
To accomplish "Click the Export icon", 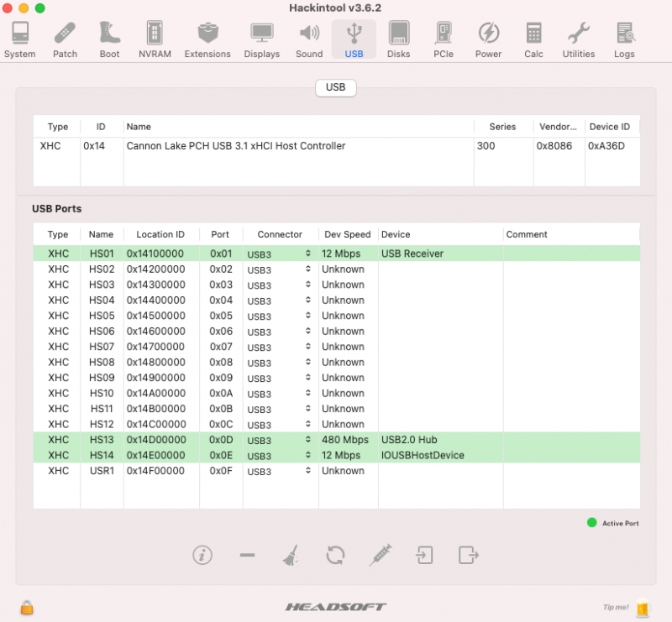I will click(468, 555).
